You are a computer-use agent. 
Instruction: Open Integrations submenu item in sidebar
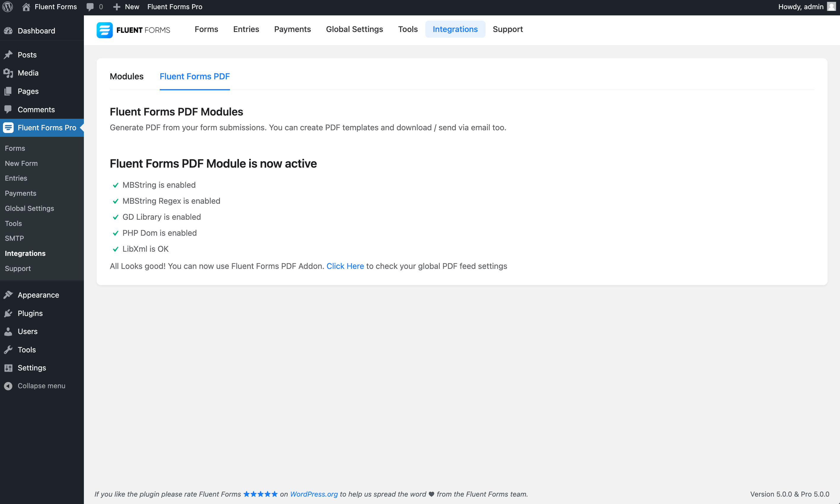click(25, 253)
